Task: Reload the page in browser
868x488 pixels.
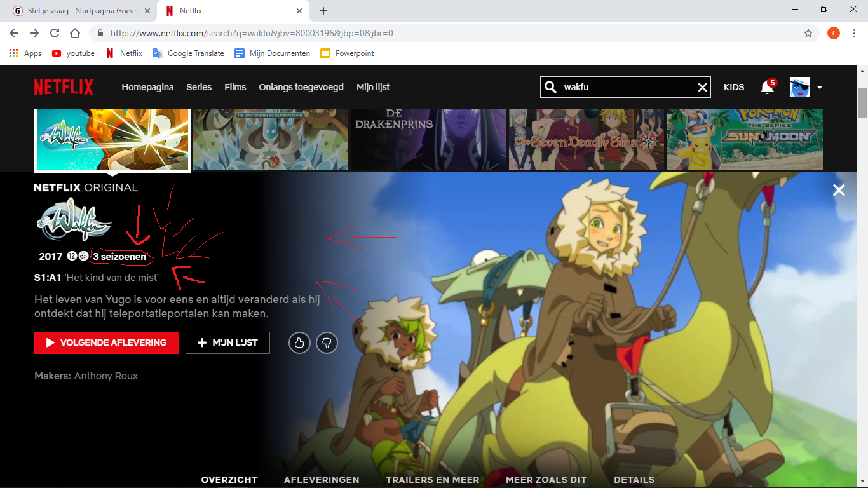Action: pyautogui.click(x=55, y=33)
